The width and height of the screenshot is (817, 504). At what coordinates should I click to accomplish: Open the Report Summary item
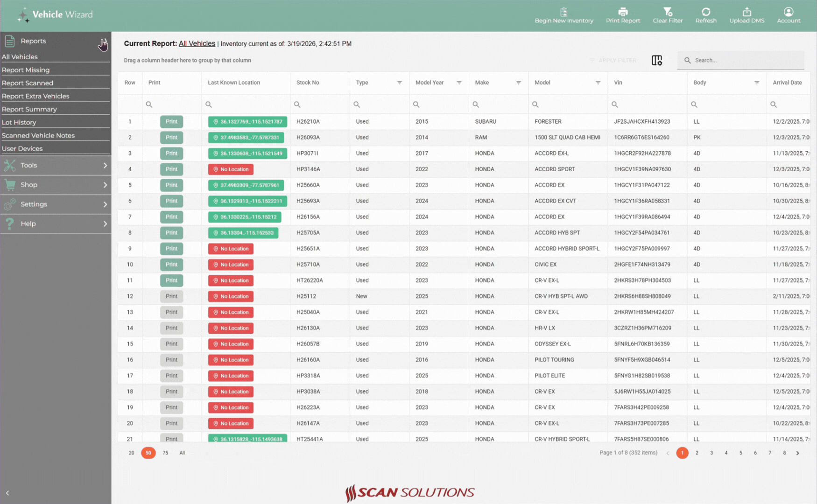[x=29, y=109]
